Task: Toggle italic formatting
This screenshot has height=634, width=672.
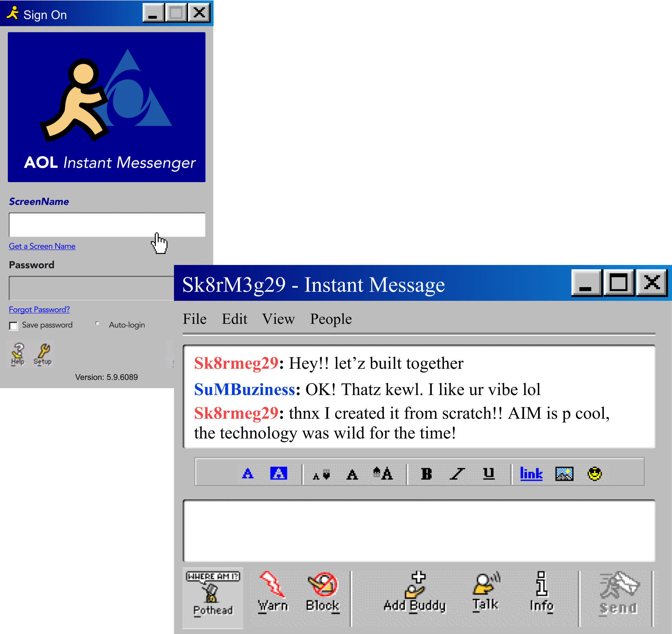Action: click(x=457, y=474)
